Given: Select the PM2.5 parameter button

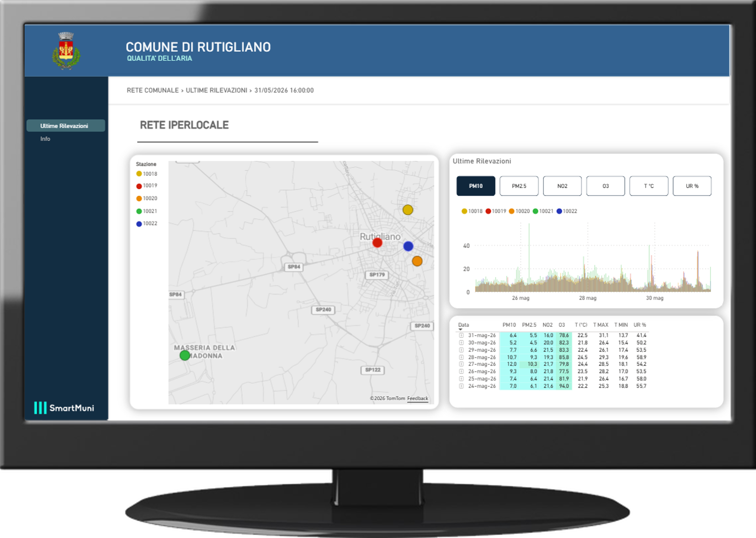Looking at the screenshot, I should (519, 186).
